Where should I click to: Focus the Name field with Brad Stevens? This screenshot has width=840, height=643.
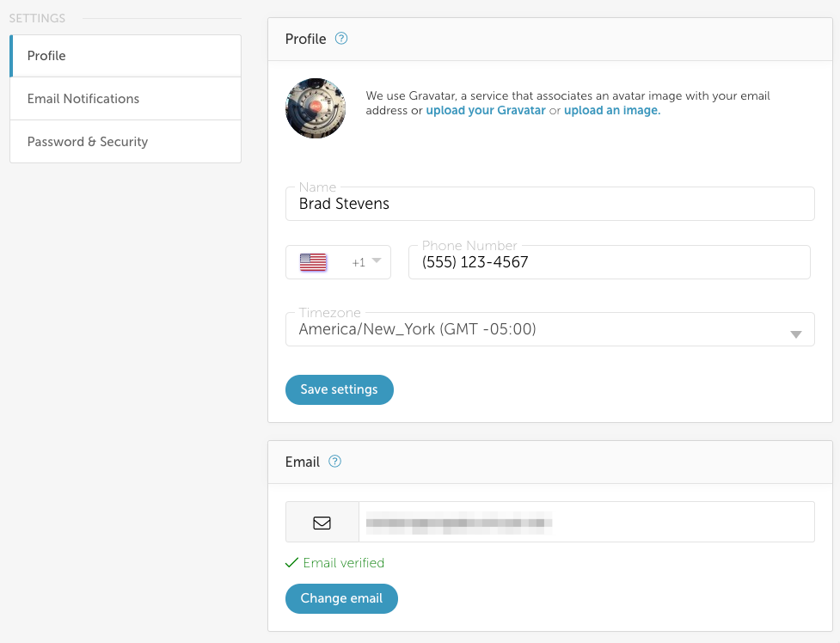click(550, 204)
